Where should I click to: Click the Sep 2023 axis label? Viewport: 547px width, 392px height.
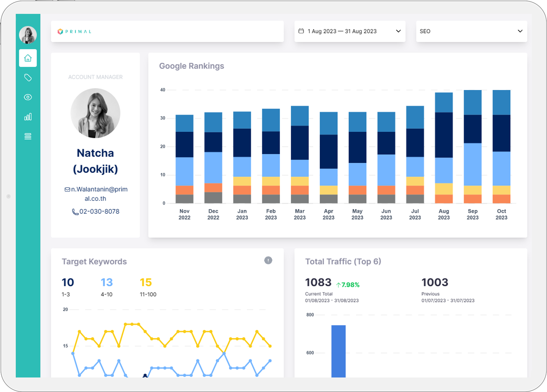(x=473, y=214)
